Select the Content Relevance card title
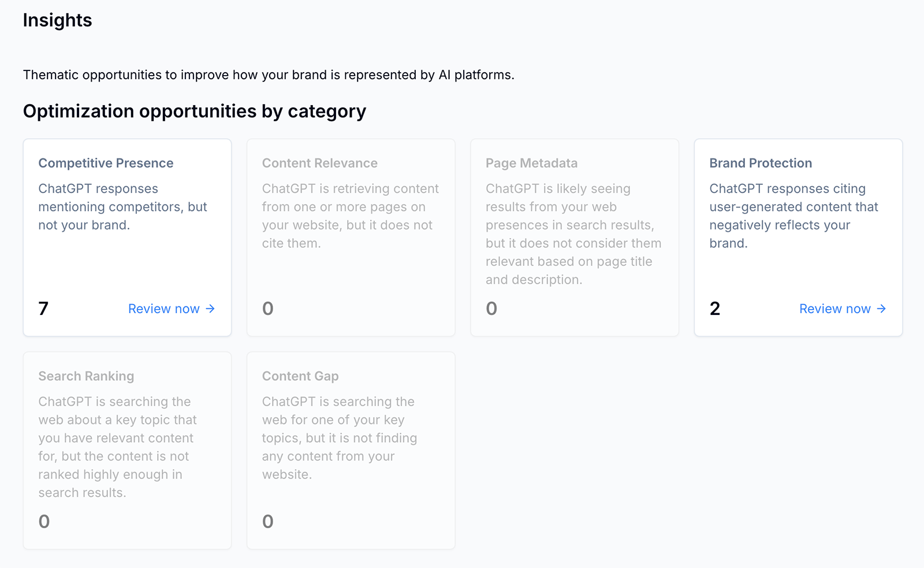The width and height of the screenshot is (924, 568). point(319,164)
